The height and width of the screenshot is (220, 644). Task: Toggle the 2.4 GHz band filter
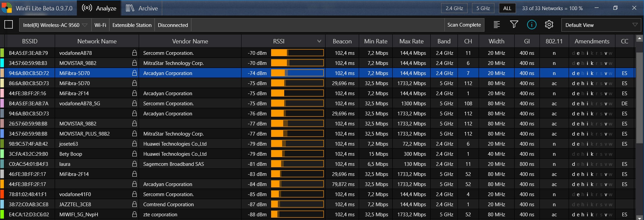[x=454, y=8]
